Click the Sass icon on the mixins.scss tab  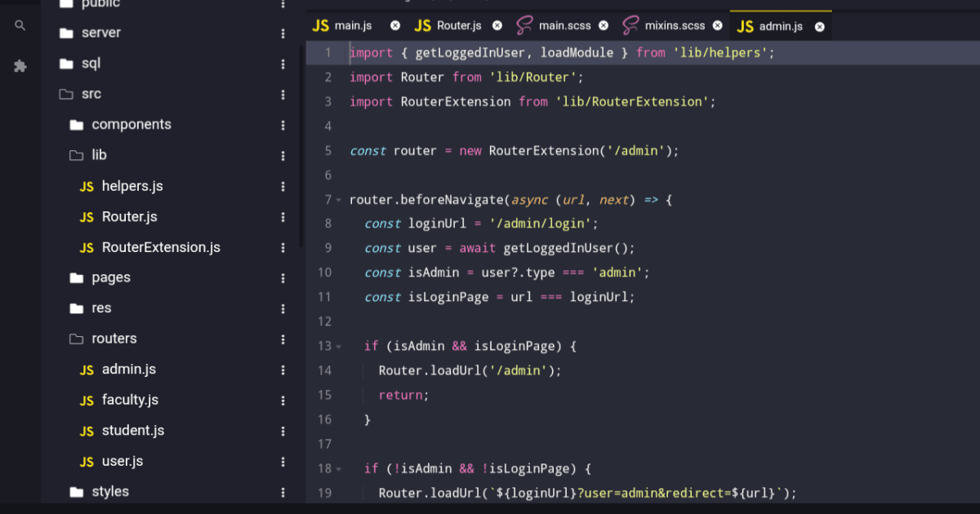pos(630,25)
